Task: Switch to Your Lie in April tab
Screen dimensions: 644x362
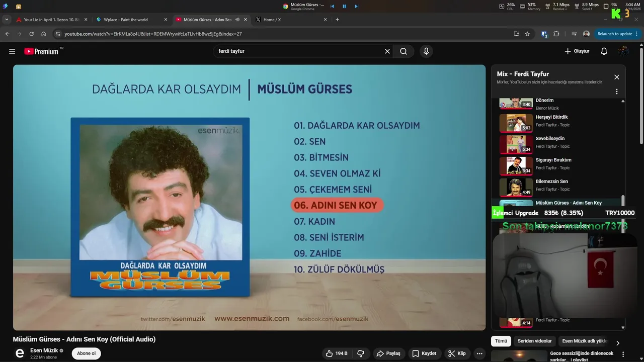Action: (x=51, y=20)
